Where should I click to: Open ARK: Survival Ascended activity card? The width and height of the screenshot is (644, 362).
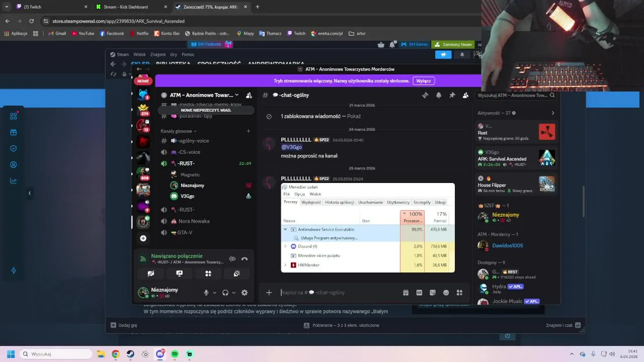pos(516,159)
